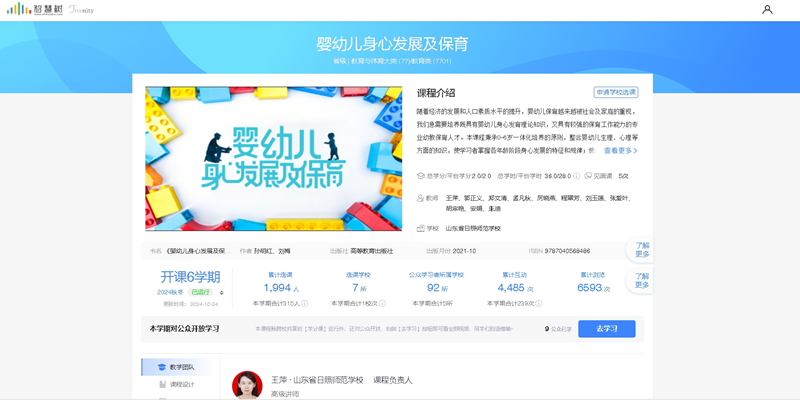Click the ISBN number 9787040568486

(x=567, y=251)
